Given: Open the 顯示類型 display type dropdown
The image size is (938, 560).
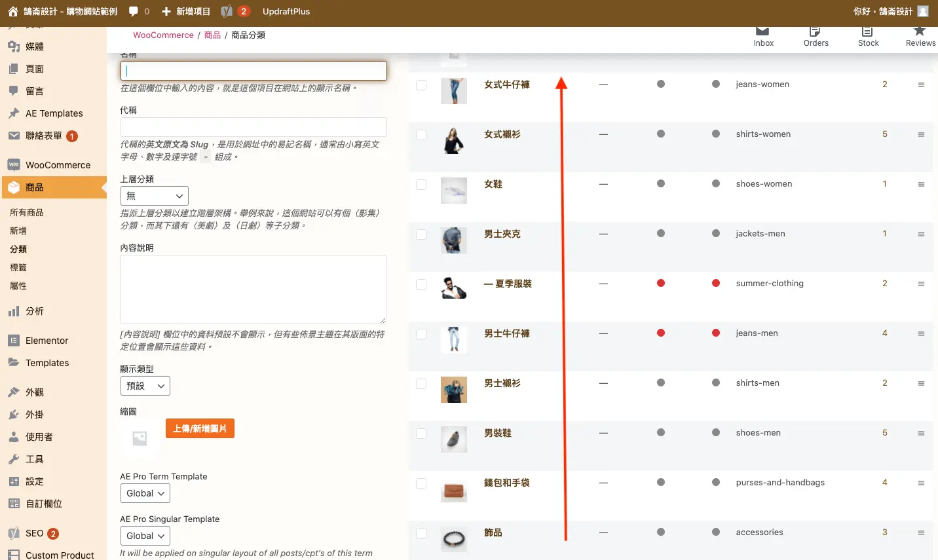Looking at the screenshot, I should (145, 386).
